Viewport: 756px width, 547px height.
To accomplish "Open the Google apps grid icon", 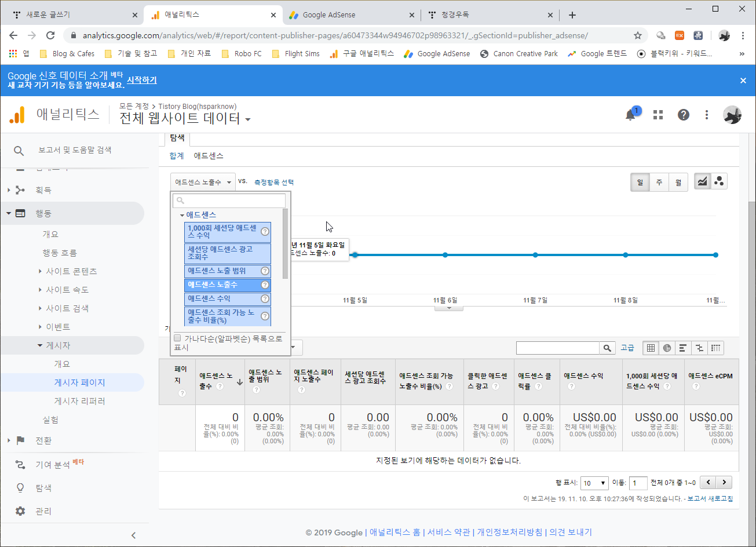I will (658, 115).
